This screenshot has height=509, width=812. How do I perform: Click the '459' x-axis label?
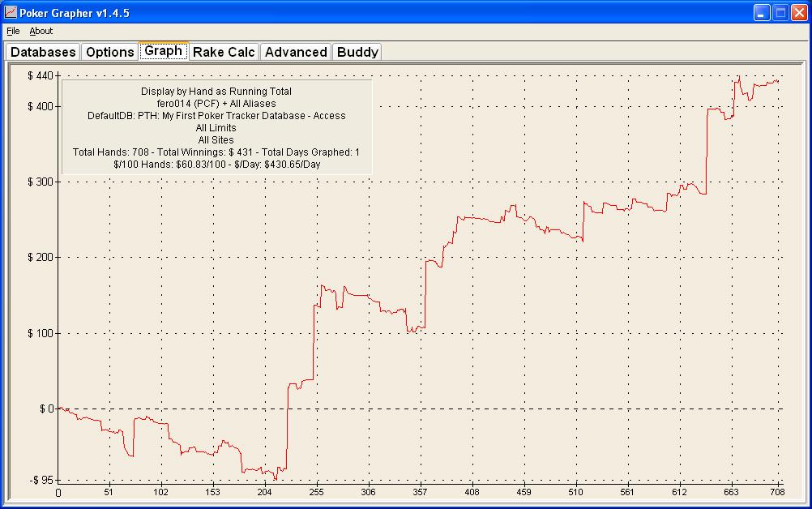coord(524,492)
